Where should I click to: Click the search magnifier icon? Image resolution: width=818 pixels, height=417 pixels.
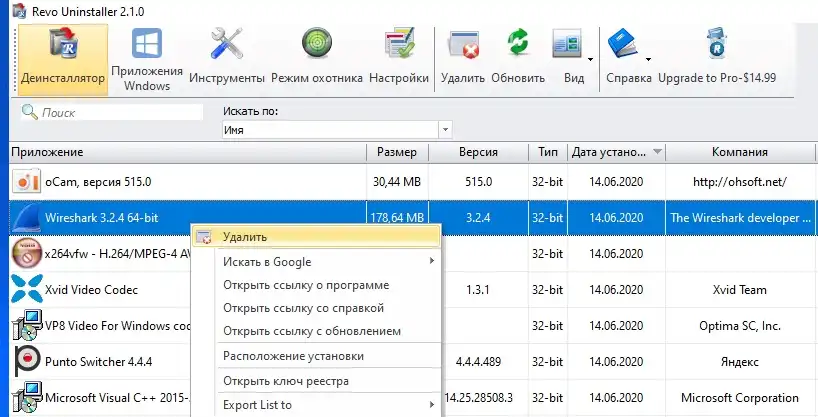tap(30, 112)
